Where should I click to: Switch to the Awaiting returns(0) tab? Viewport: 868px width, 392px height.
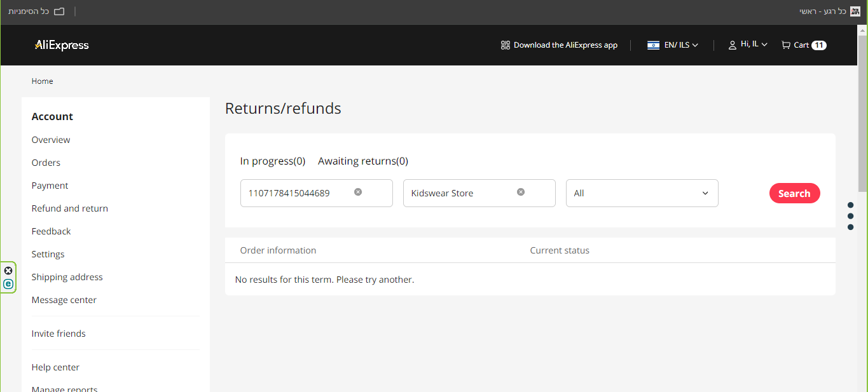(x=363, y=161)
